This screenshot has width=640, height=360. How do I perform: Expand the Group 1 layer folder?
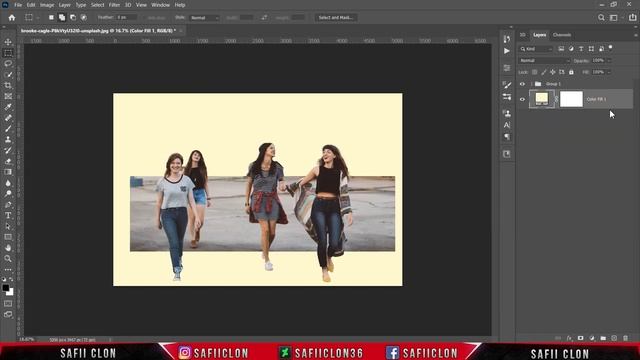coord(532,84)
